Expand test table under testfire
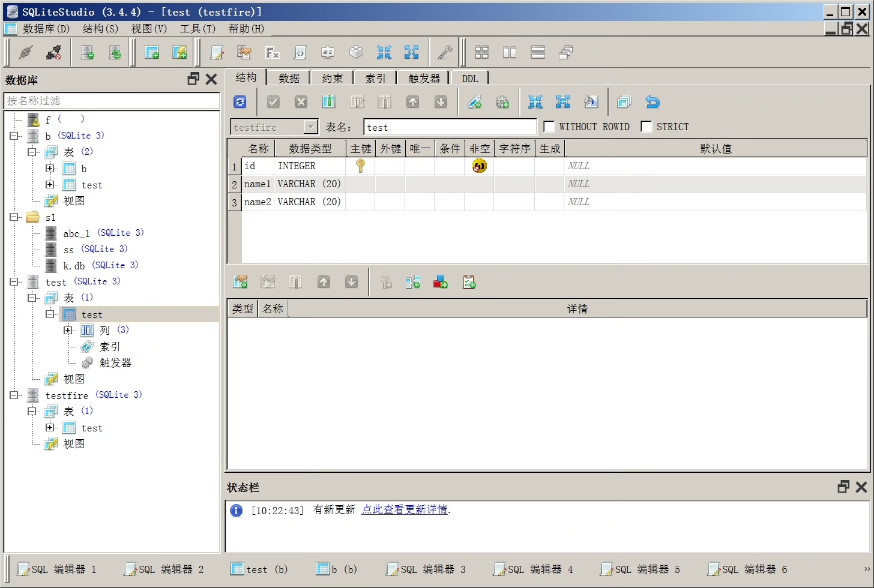874x588 pixels. 50,427
